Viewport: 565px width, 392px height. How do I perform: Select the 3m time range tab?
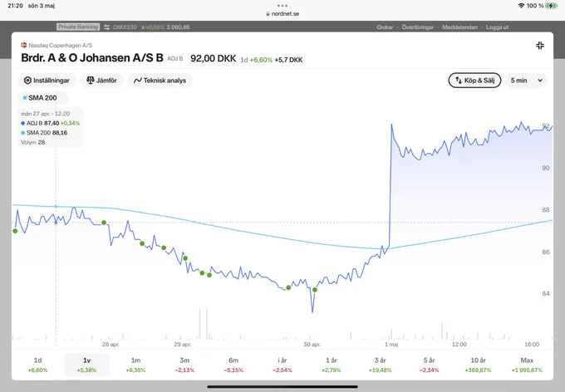[x=184, y=365]
